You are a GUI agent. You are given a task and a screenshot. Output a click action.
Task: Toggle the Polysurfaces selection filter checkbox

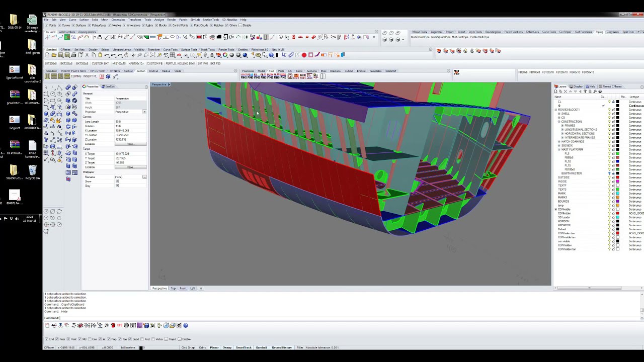[x=90, y=25]
